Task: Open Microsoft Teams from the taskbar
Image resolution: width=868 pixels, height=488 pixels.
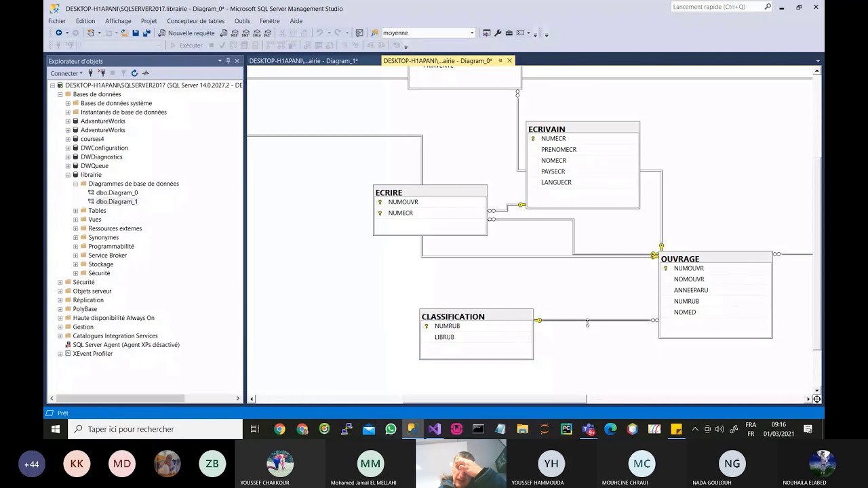Action: pos(588,429)
